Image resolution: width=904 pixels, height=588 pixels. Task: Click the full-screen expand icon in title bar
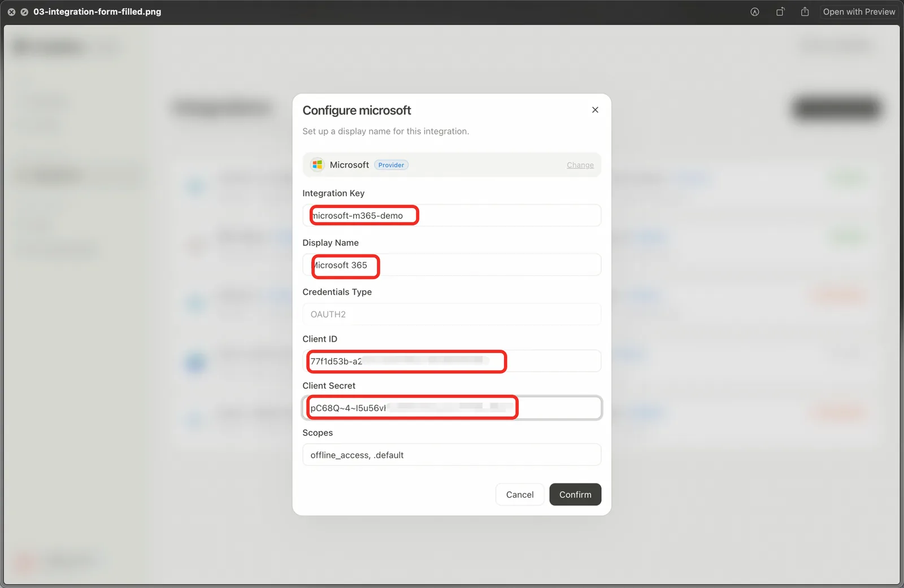click(24, 12)
